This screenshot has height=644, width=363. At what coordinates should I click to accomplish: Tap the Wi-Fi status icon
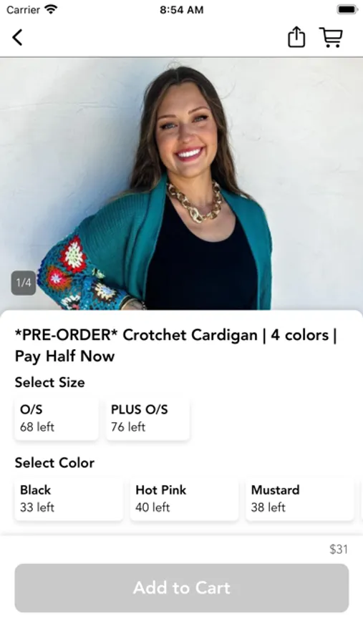51,9
